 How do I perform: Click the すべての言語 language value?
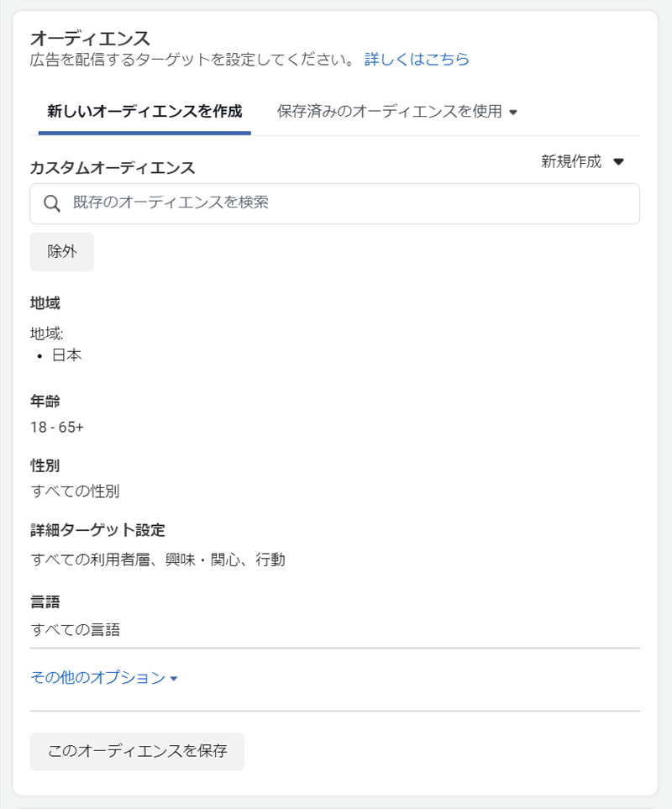75,629
